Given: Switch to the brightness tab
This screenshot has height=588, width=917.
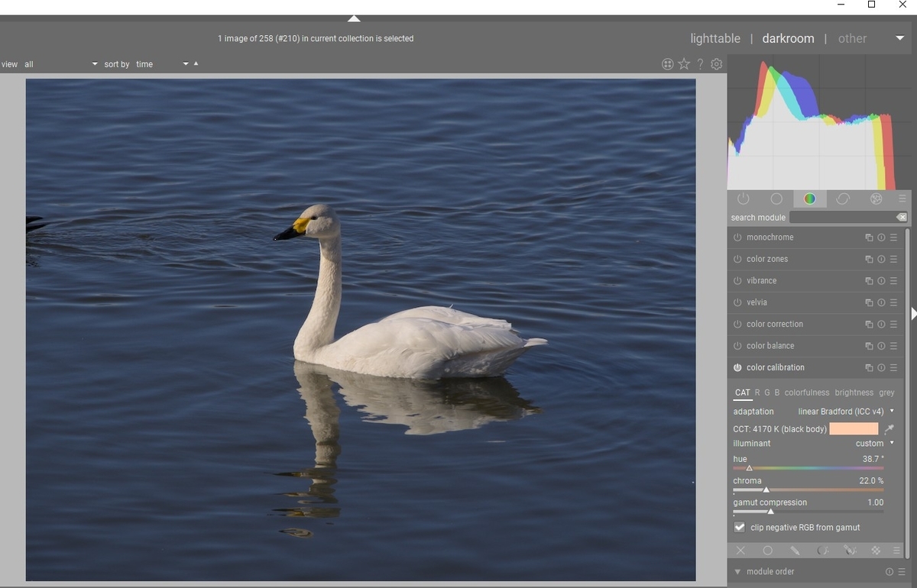Looking at the screenshot, I should (x=854, y=393).
